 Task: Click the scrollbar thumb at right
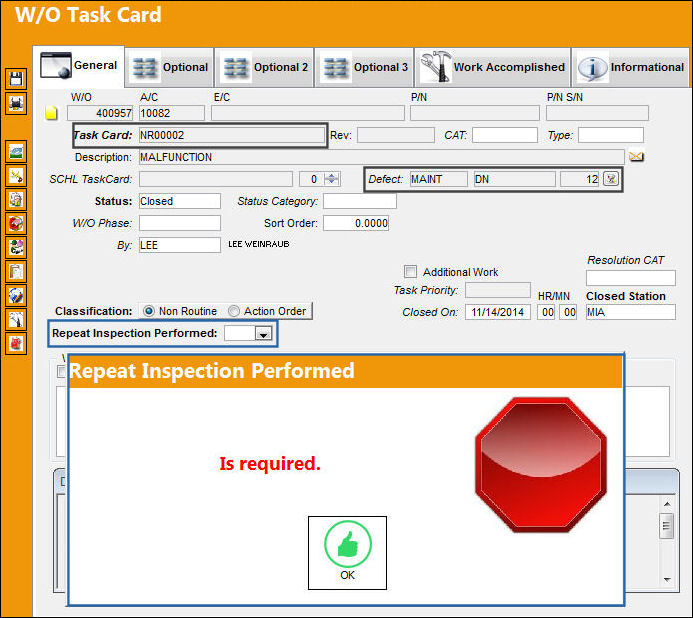(x=666, y=526)
